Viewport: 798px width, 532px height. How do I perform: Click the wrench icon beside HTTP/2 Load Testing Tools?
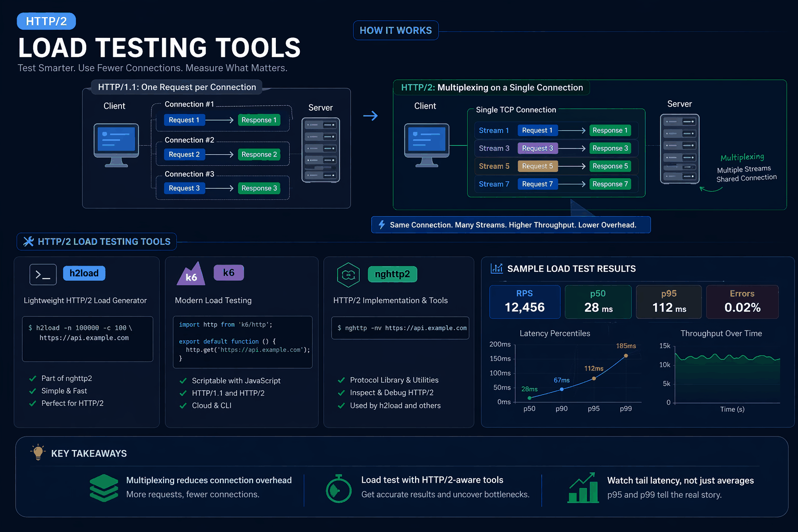tap(29, 241)
